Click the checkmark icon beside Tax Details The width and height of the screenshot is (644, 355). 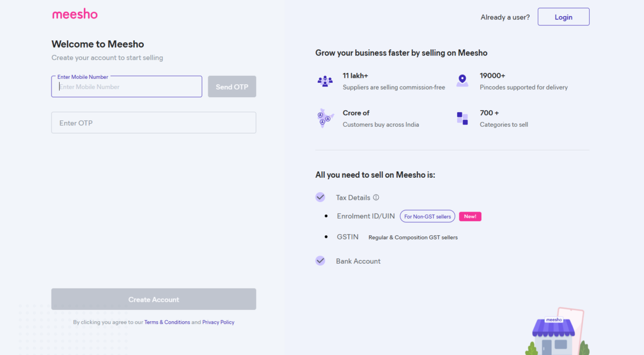(x=320, y=197)
